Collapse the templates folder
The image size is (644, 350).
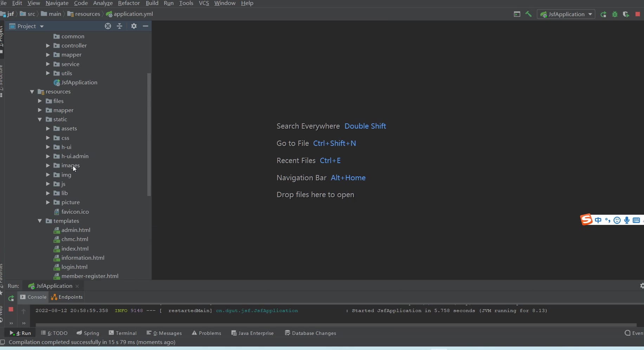40,221
